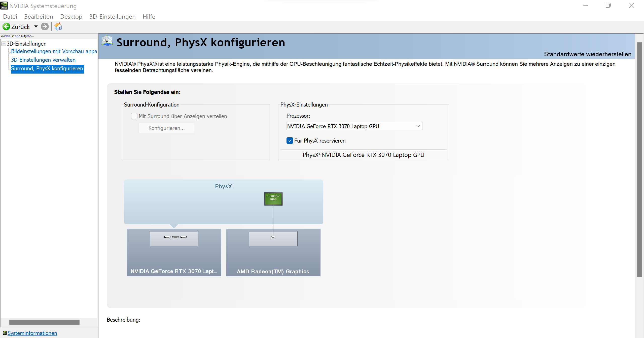Open the 3D-Einstellungen menu
This screenshot has width=644, height=338.
[112, 17]
